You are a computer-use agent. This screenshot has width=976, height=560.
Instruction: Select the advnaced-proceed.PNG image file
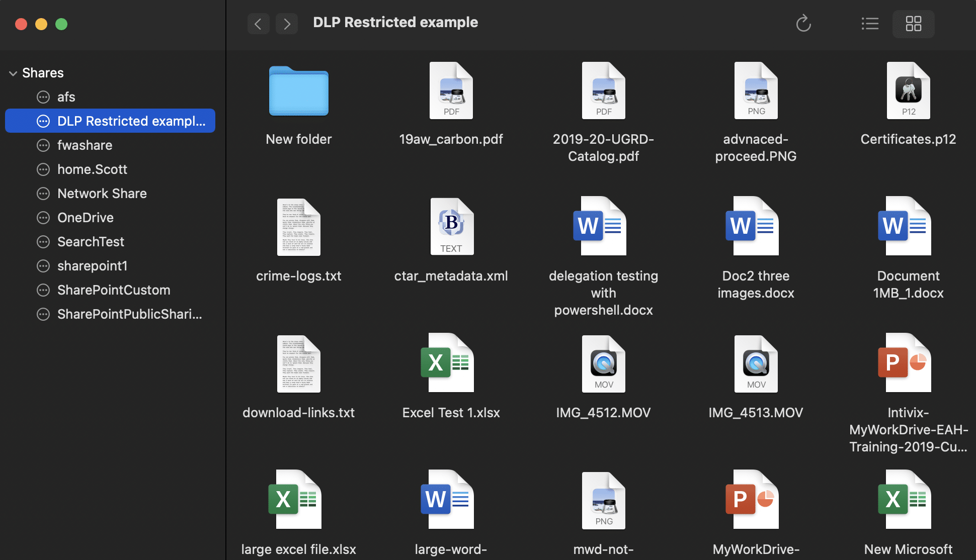pyautogui.click(x=755, y=91)
